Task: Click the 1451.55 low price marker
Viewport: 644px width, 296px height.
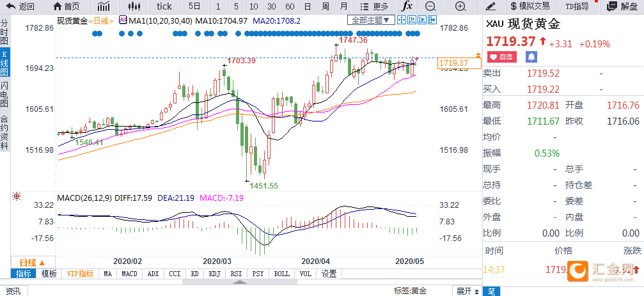Action: (x=263, y=186)
